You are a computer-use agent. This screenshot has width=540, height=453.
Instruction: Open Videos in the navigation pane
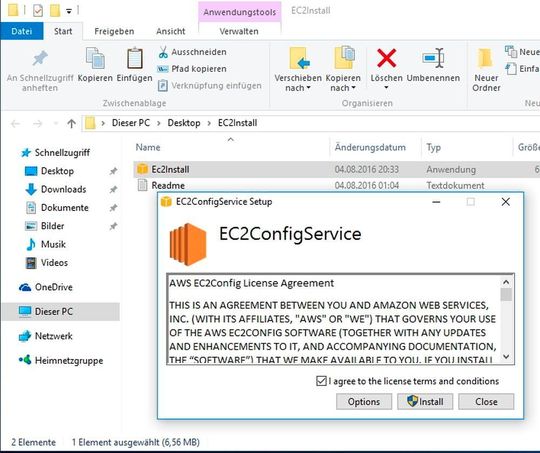click(x=54, y=262)
